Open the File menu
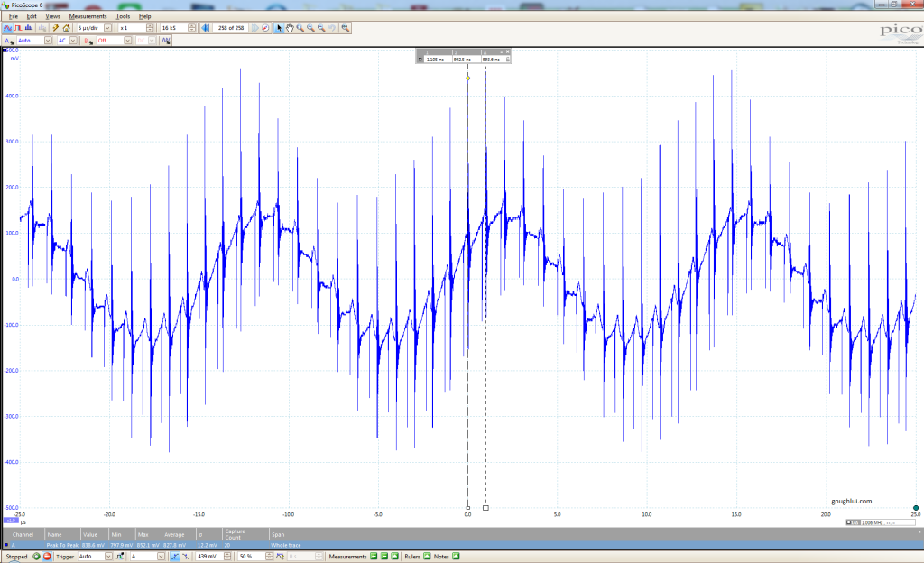 point(13,16)
